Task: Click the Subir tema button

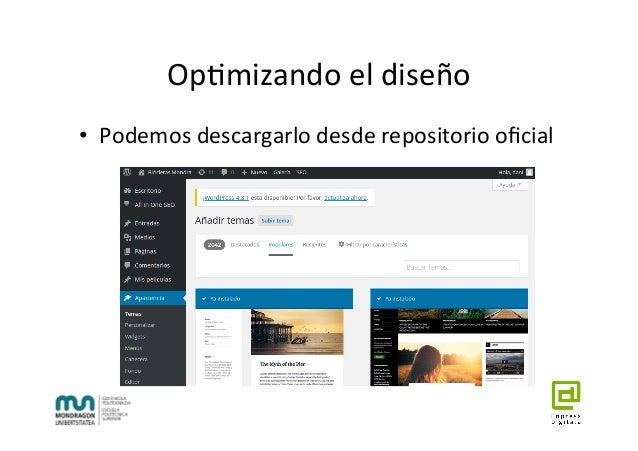Action: (x=275, y=221)
